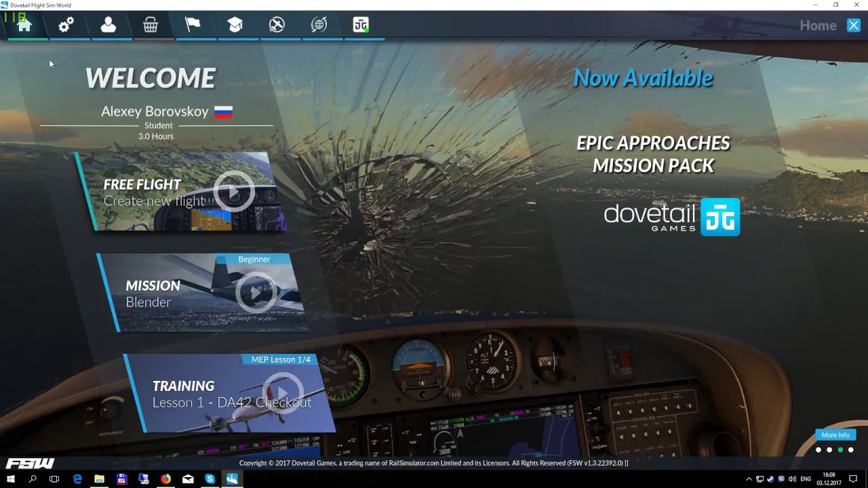868x488 pixels.
Task: Open the Dovetail Live DTG icon
Action: coord(361,25)
